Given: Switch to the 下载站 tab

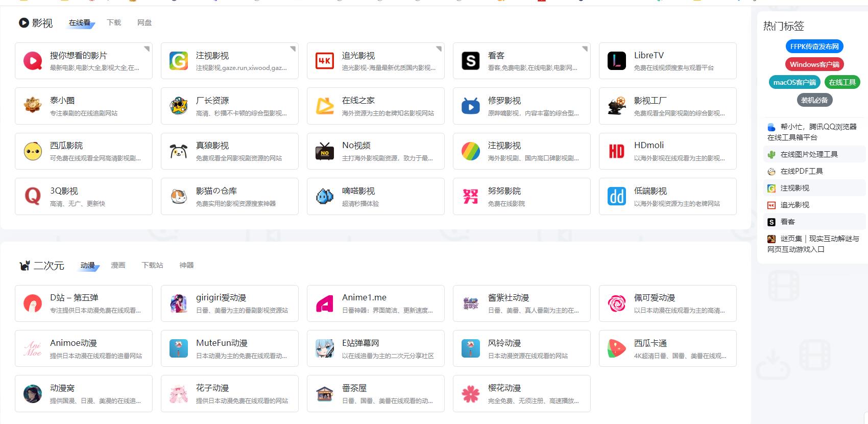Looking at the screenshot, I should (x=153, y=265).
